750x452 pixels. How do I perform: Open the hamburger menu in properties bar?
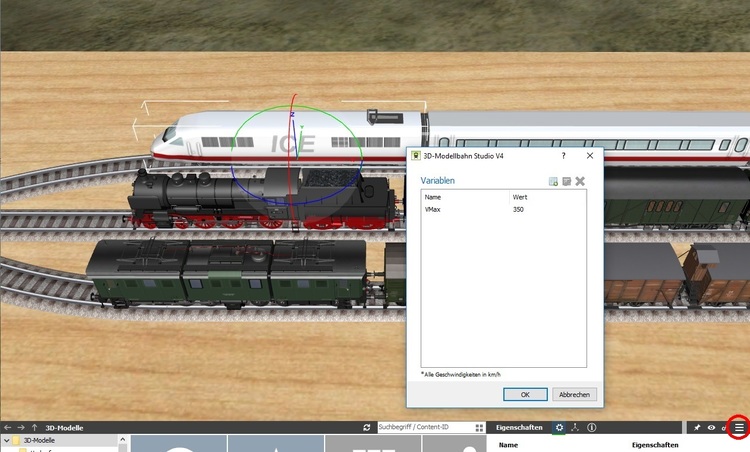pos(739,428)
